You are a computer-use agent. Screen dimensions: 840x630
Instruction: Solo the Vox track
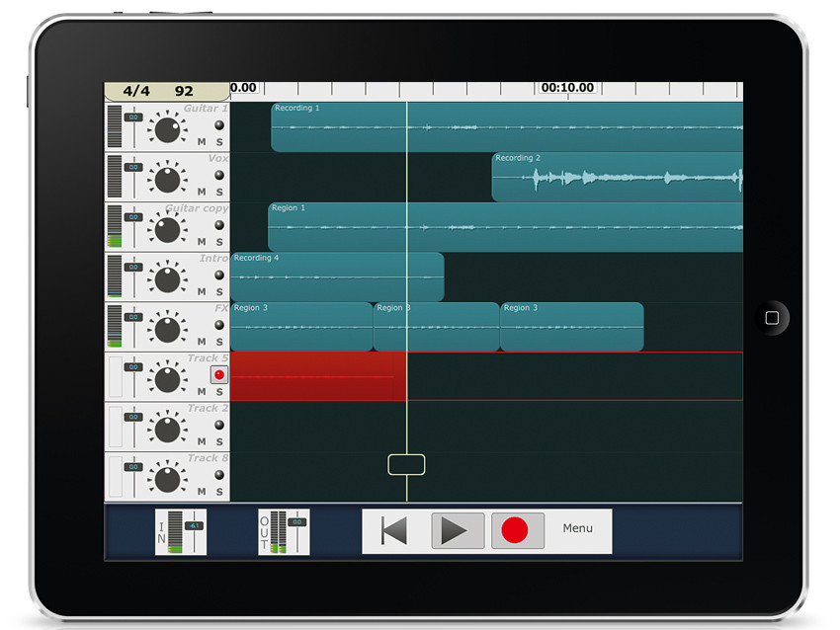pyautogui.click(x=219, y=192)
